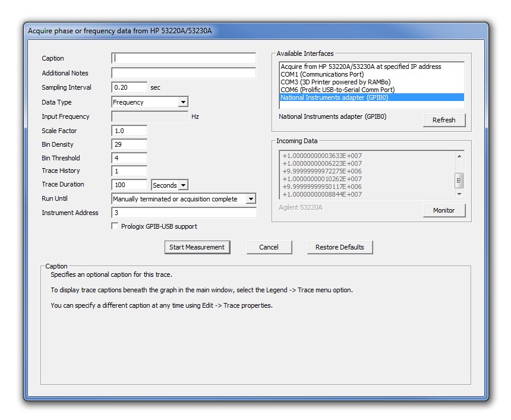Click the Incoming Data scrollbar thumb
511x420 pixels.
click(x=459, y=181)
